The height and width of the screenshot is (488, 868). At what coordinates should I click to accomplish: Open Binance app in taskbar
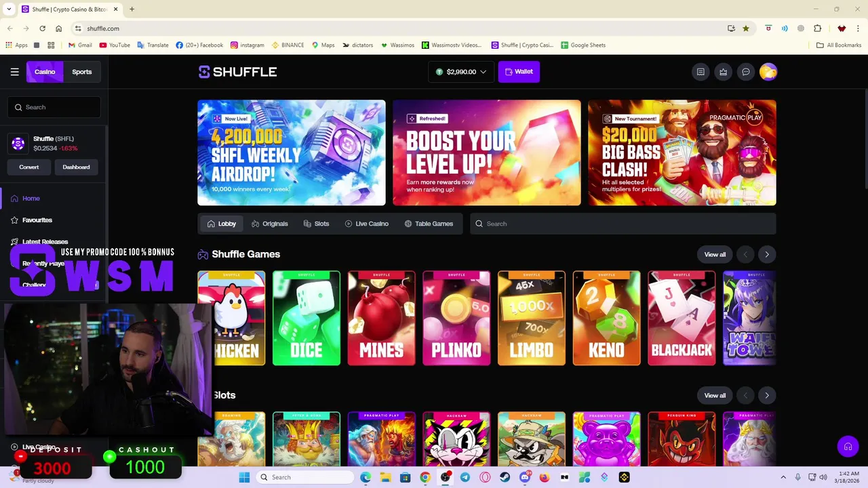(x=624, y=477)
